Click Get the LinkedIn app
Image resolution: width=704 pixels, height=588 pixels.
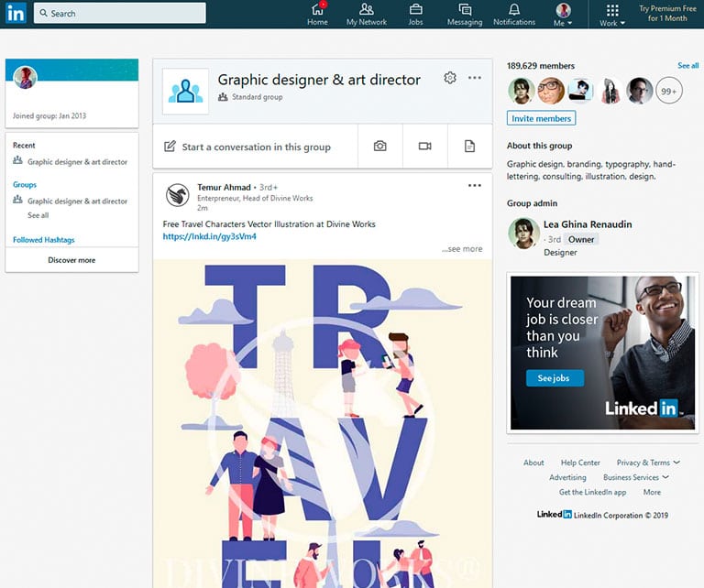click(592, 492)
